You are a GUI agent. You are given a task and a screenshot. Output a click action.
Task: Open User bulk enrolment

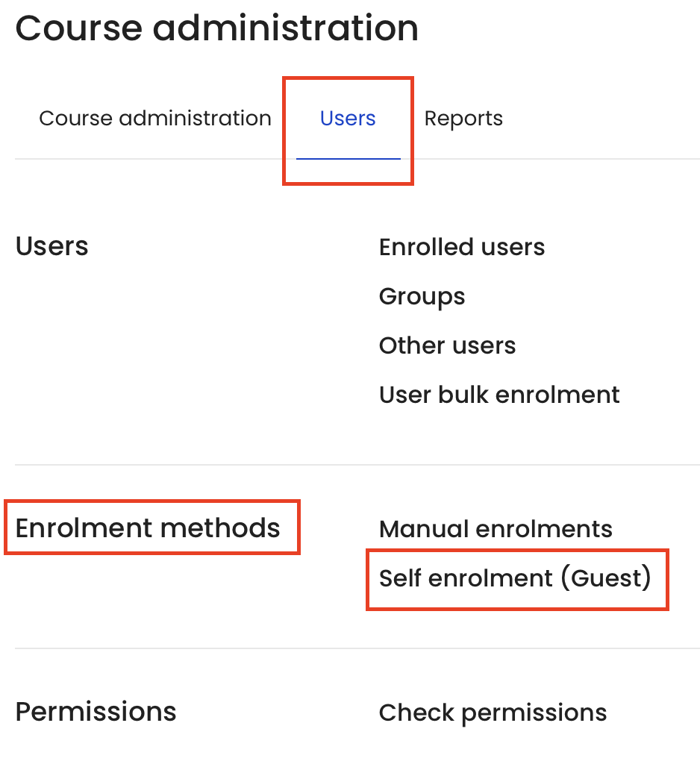click(499, 395)
